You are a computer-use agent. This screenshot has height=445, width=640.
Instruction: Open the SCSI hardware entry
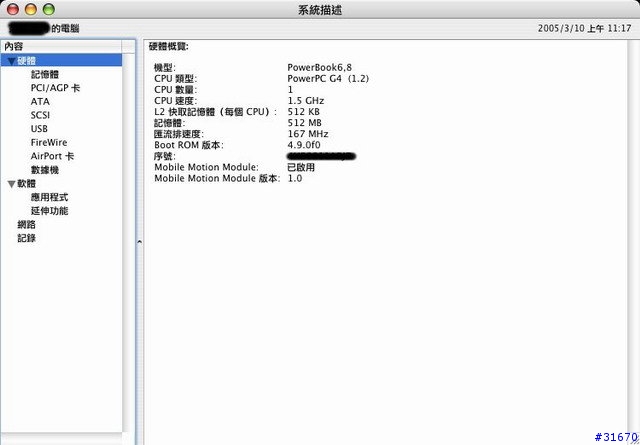(x=40, y=115)
